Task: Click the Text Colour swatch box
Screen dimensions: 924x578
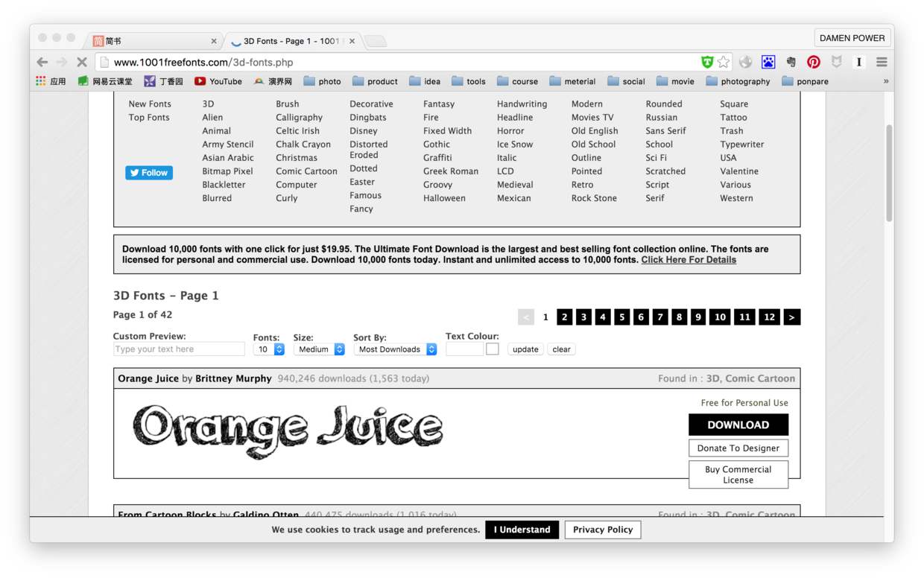Action: [493, 349]
